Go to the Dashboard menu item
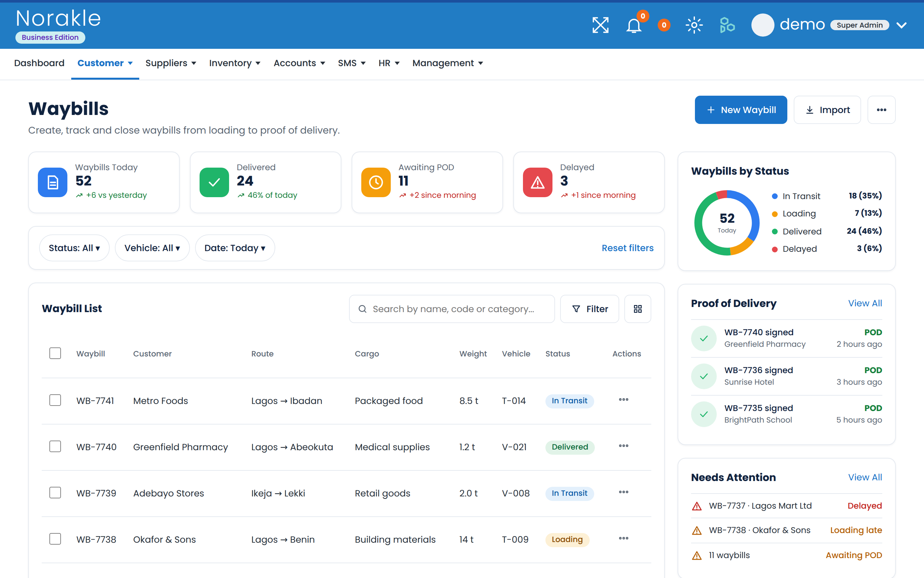924x578 pixels. tap(39, 63)
